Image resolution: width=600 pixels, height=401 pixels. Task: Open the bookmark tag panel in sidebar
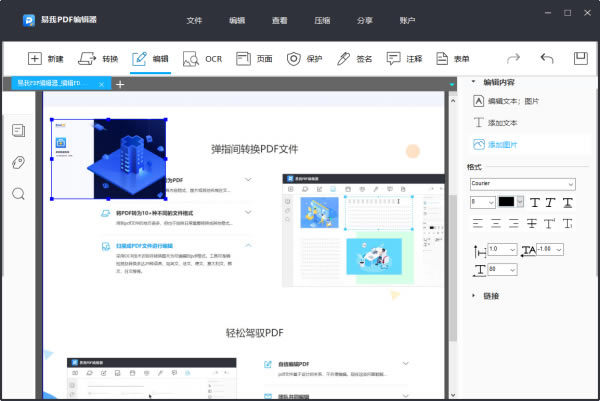point(19,162)
